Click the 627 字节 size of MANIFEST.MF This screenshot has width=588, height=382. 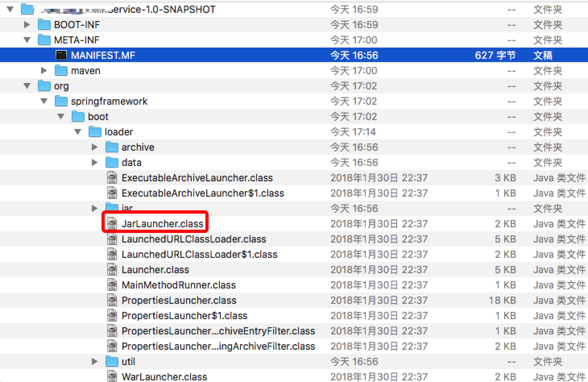pyautogui.click(x=495, y=55)
